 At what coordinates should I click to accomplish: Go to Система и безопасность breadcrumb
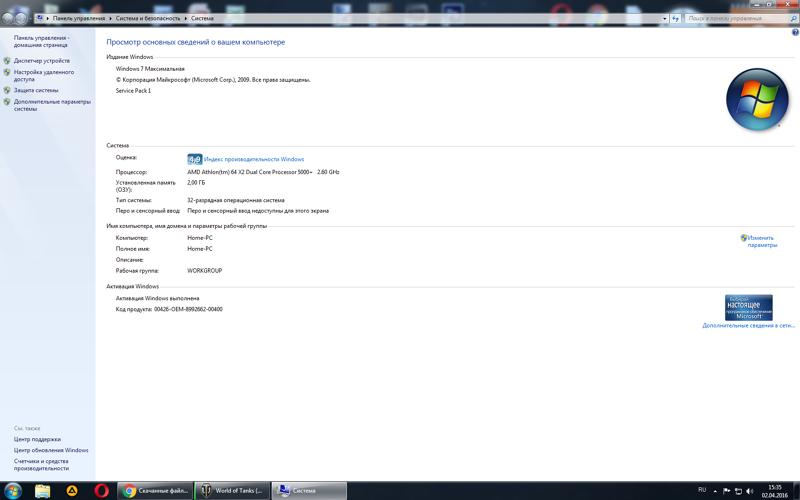147,18
